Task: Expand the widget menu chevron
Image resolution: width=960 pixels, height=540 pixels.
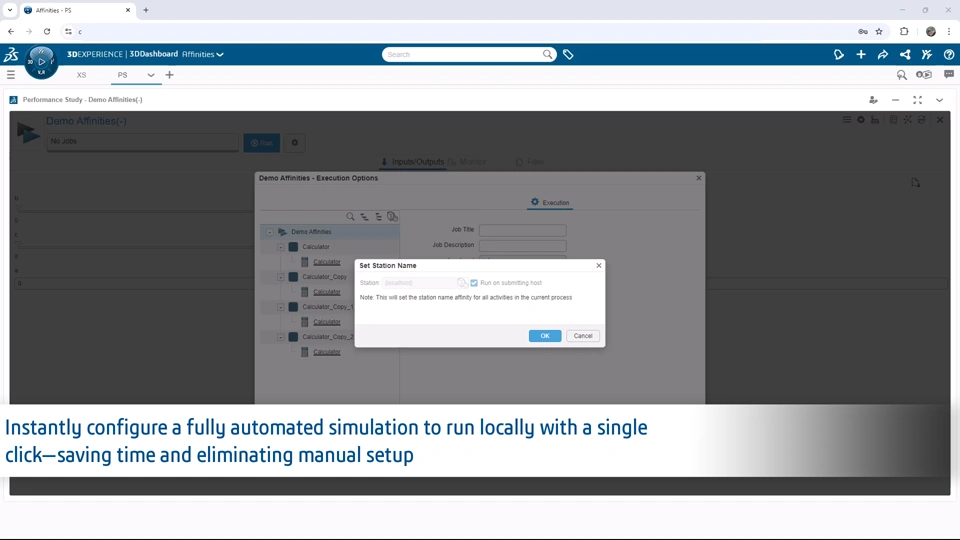Action: click(x=939, y=100)
